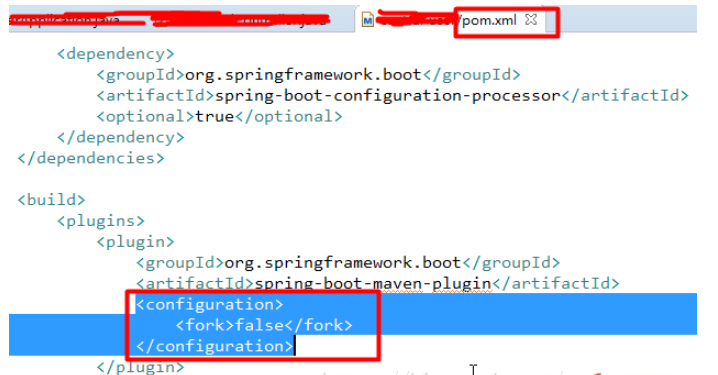Click the opening <dependency> tag line
The height and width of the screenshot is (375, 718).
115,54
